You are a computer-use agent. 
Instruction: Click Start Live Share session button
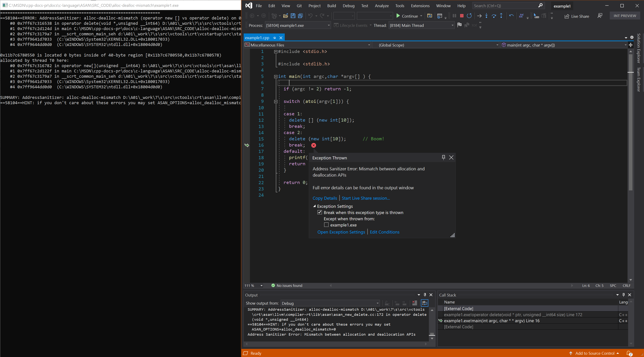coord(366,198)
